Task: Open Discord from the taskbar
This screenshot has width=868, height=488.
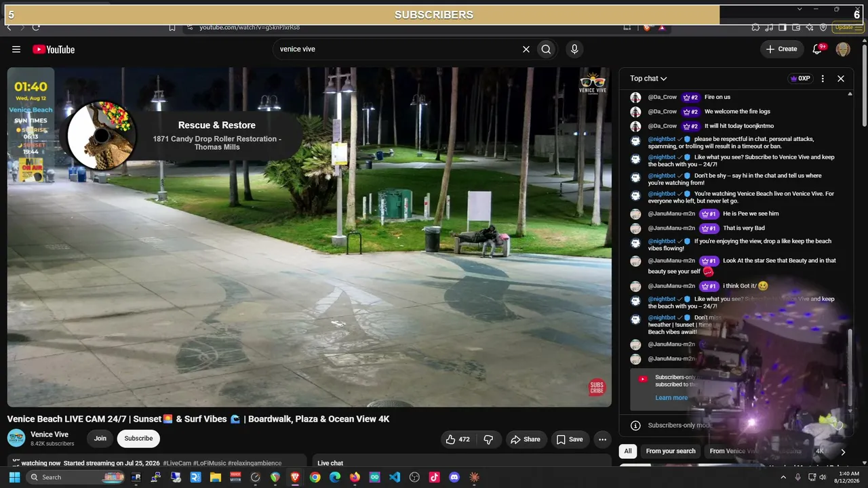Action: 454,477
